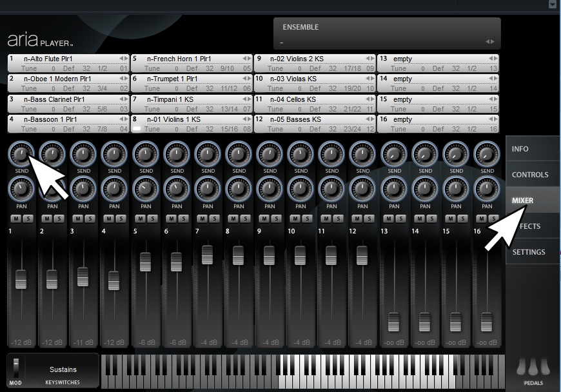Click a key on the virtual keyboard
Viewport: 561px width, 392px height.
pos(302,372)
